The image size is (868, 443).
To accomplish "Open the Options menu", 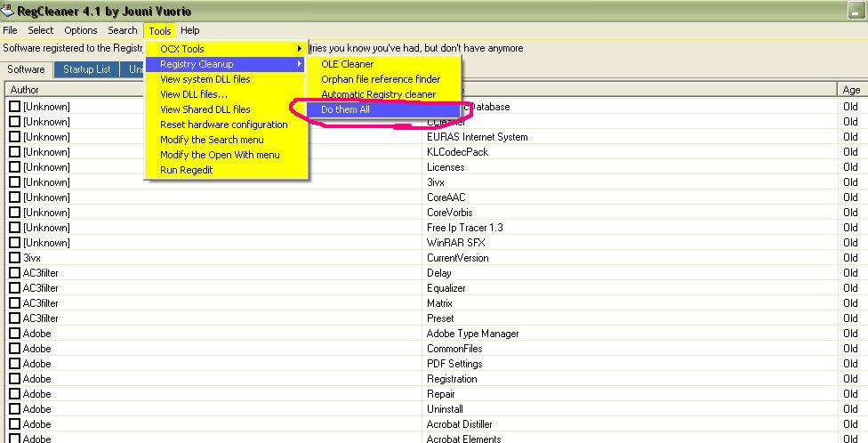I will pos(81,30).
